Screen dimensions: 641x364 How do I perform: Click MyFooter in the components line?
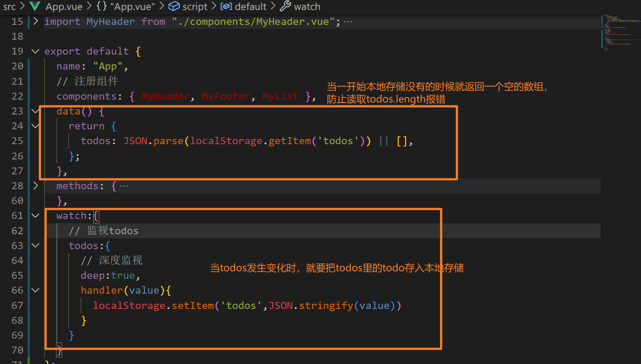226,96
